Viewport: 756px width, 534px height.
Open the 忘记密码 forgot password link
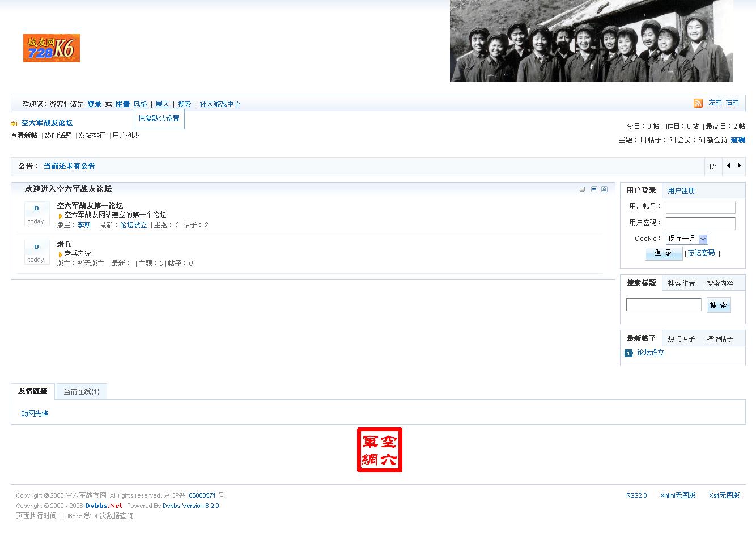click(x=702, y=253)
